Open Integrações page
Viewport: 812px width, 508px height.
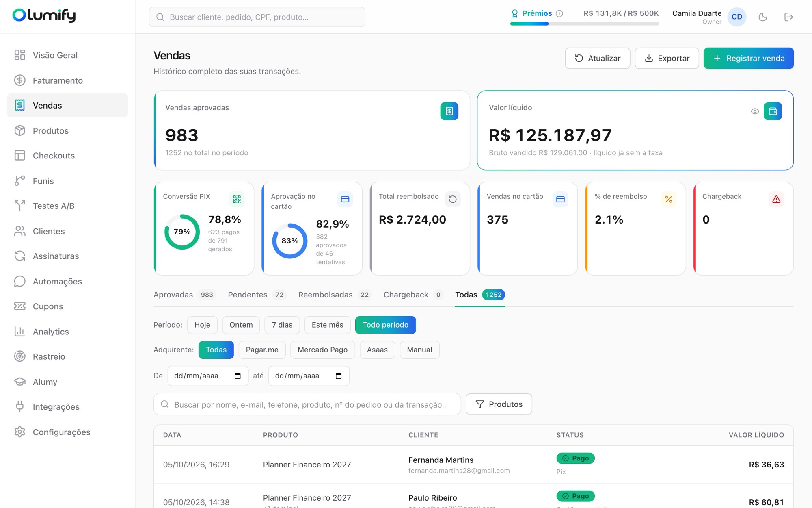pos(67,407)
